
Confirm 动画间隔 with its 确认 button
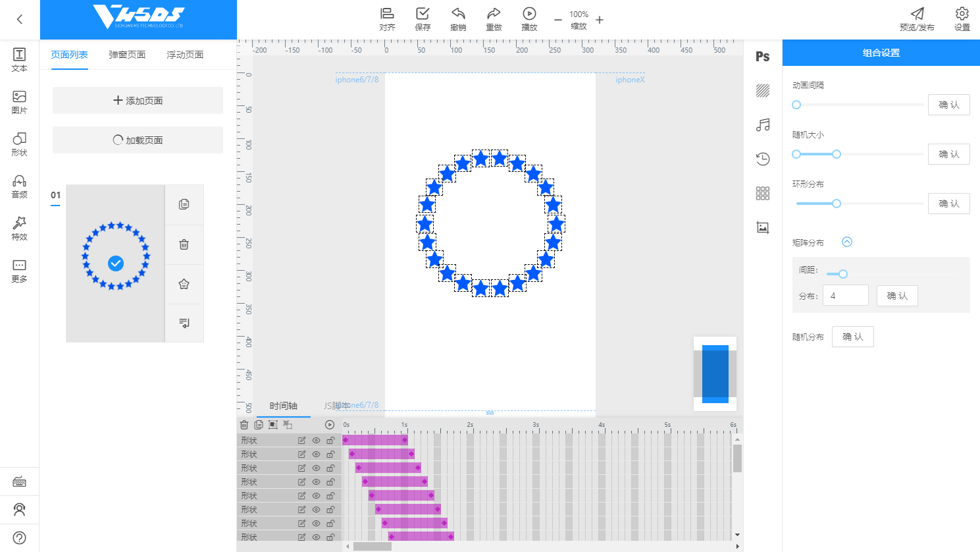(x=949, y=105)
